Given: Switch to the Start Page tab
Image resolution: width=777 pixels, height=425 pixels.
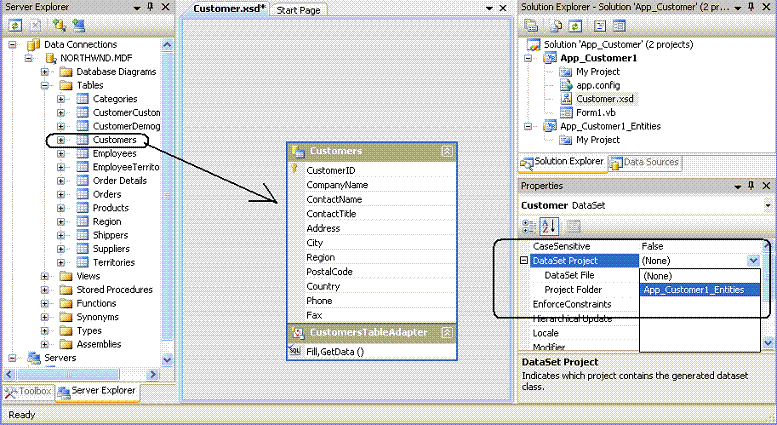Looking at the screenshot, I should point(298,10).
